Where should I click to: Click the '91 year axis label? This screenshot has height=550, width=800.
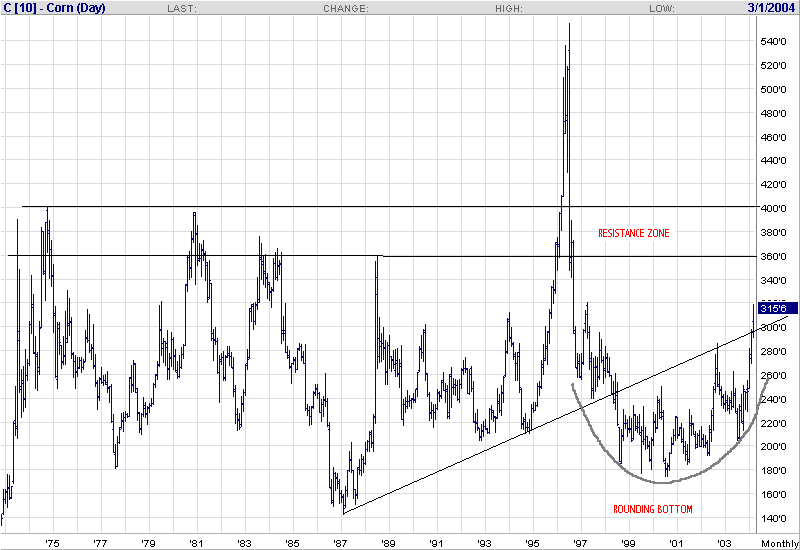[436, 543]
